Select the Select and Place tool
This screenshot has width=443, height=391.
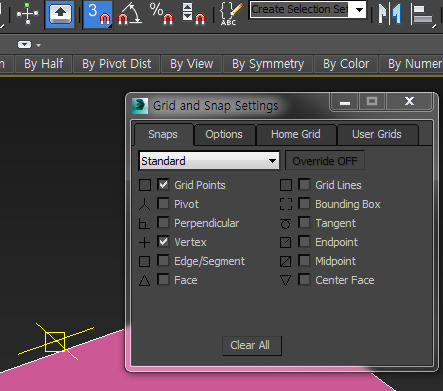pyautogui.click(x=60, y=14)
